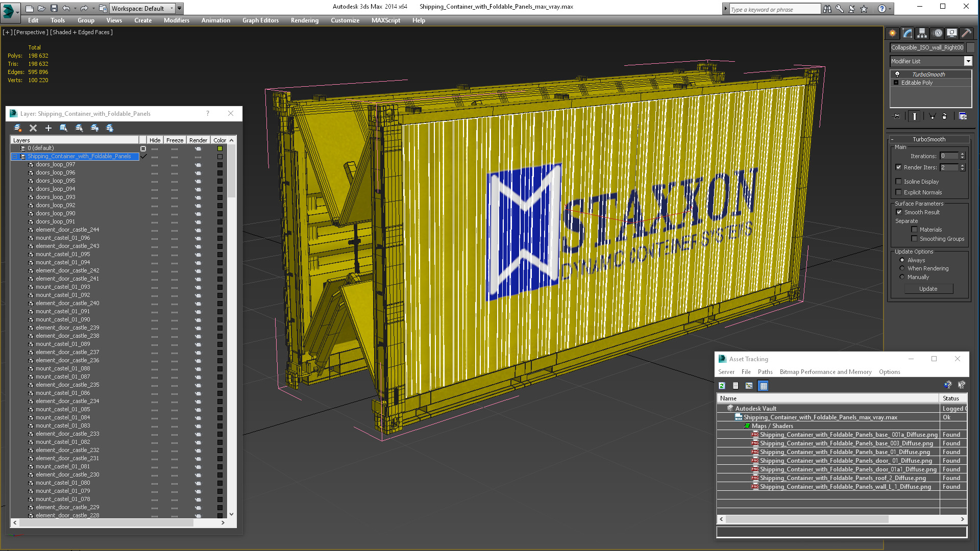Click the Hide column header
980x551 pixels.
point(155,140)
